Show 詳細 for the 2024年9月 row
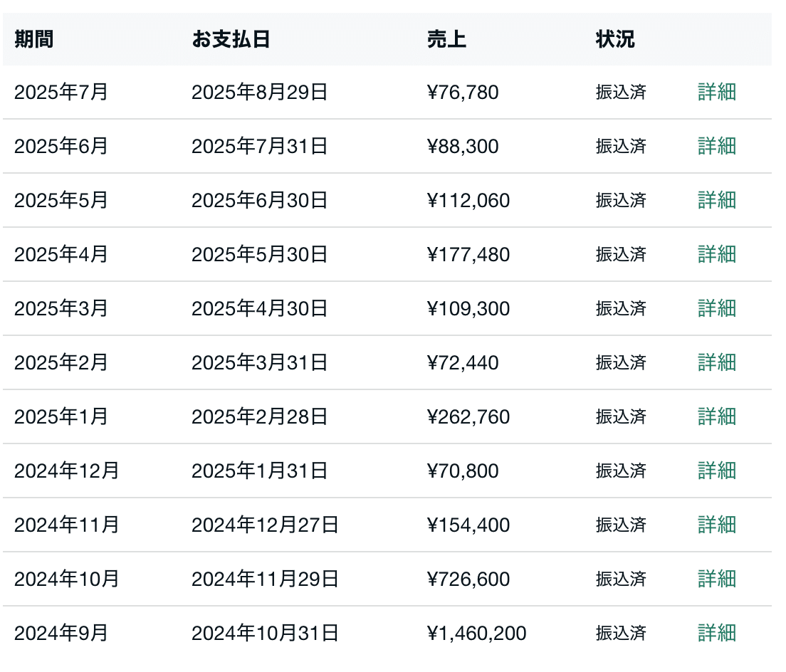786x672 pixels. pos(716,634)
